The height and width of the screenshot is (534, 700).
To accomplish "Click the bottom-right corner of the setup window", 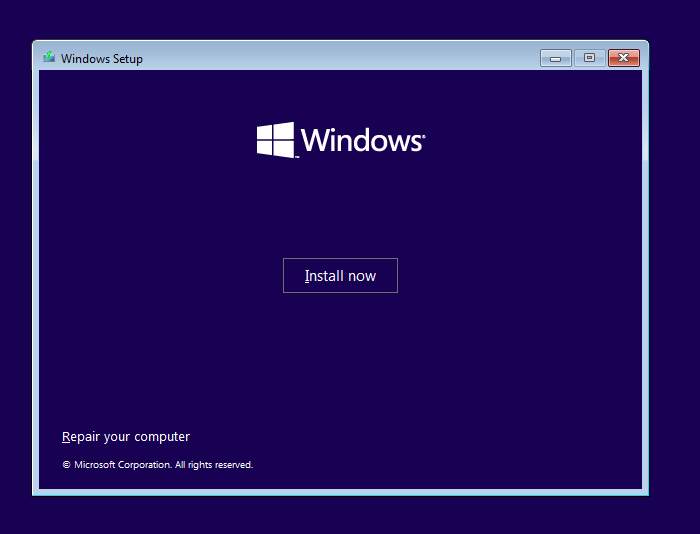I will click(645, 492).
